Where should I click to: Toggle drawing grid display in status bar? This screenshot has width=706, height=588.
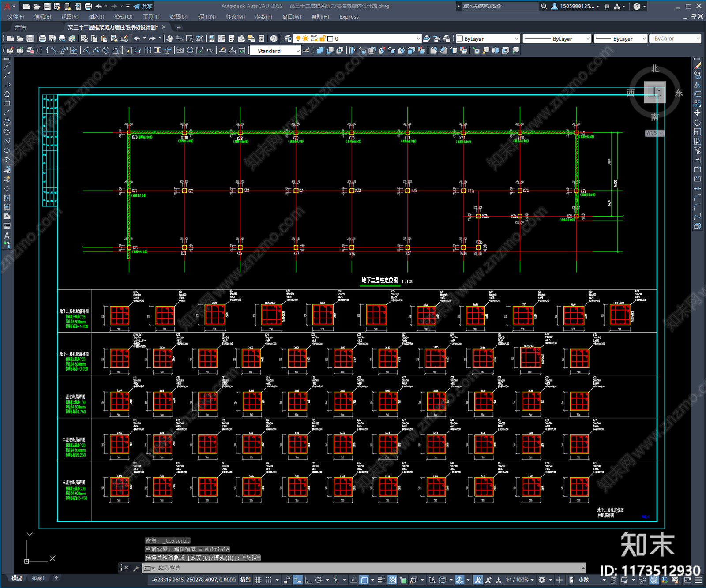258,580
